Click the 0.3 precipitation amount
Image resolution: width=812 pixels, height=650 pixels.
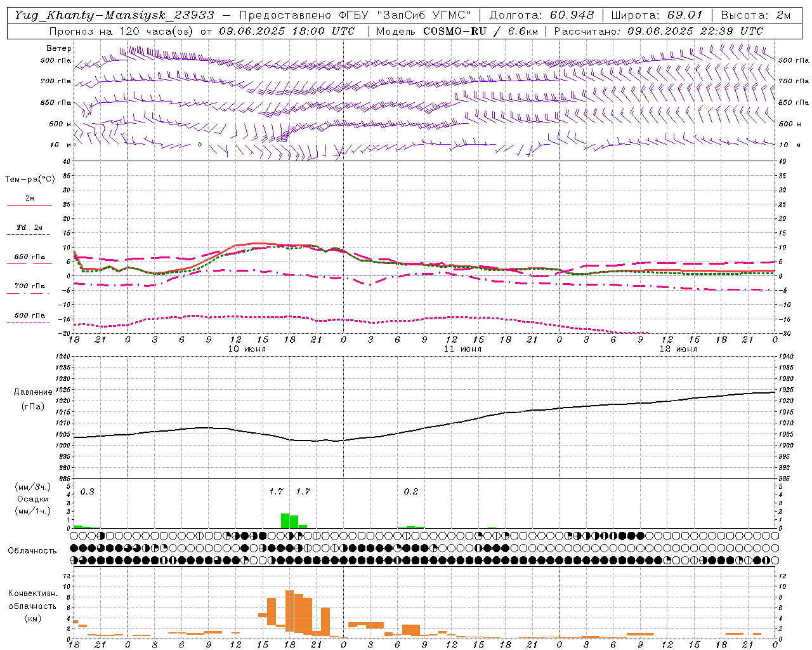coord(87,492)
